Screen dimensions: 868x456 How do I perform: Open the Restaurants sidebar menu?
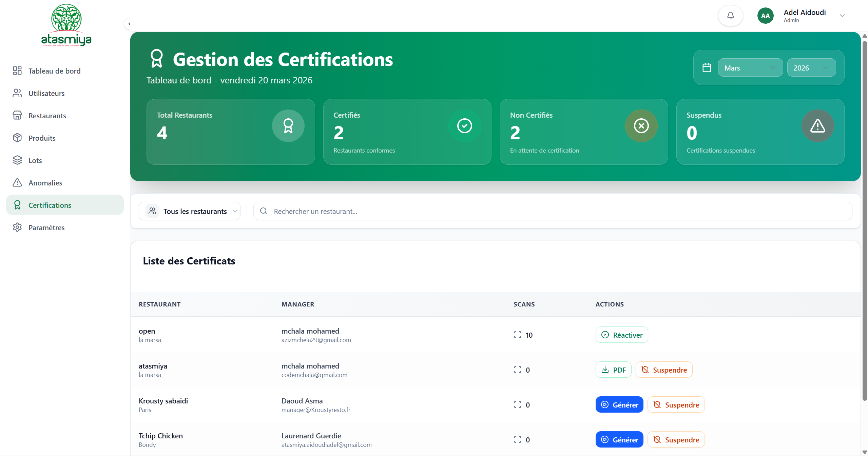47,116
